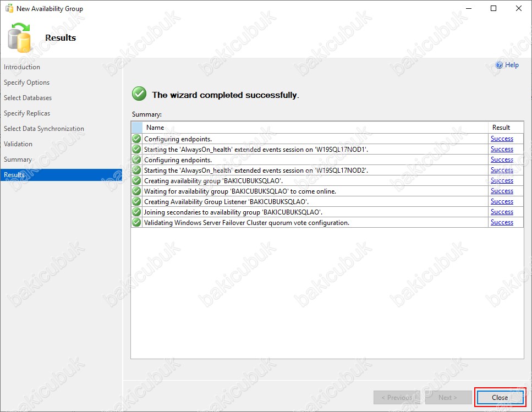This screenshot has width=532, height=412.
Task: Minimize the New Availability Group window
Action: [469, 8]
